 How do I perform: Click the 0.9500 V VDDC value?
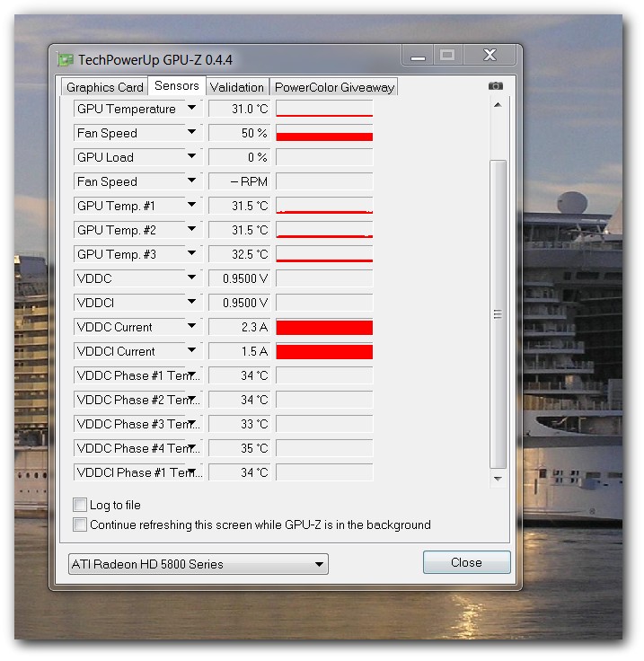(240, 278)
